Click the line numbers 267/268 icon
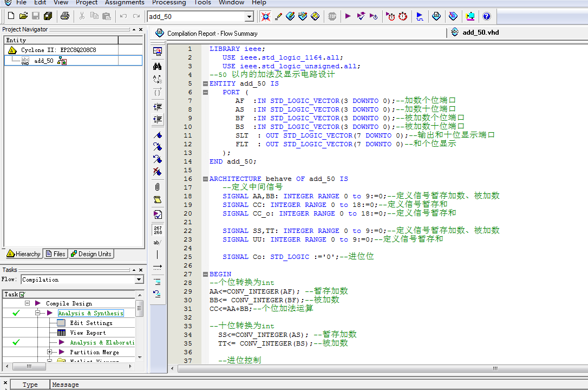This screenshot has height=390, width=588. click(158, 230)
